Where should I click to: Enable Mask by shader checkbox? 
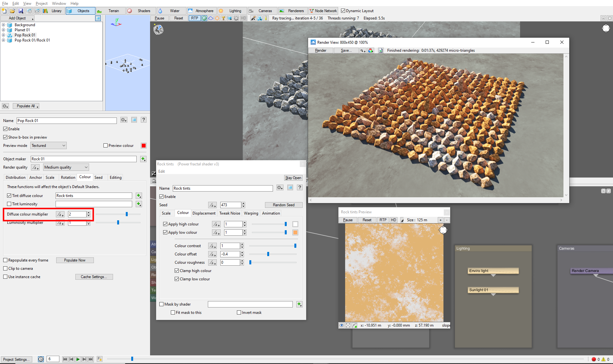[x=162, y=304]
